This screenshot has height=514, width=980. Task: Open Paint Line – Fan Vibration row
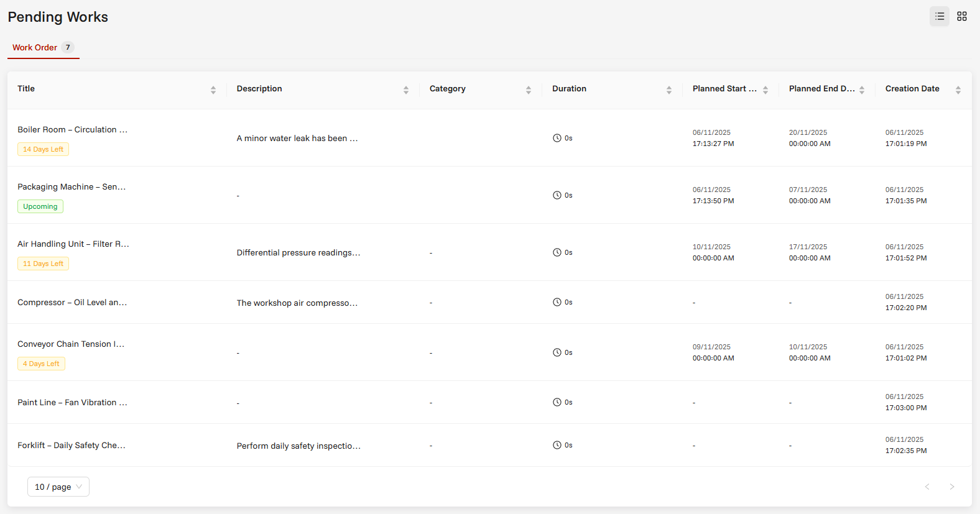(x=489, y=402)
